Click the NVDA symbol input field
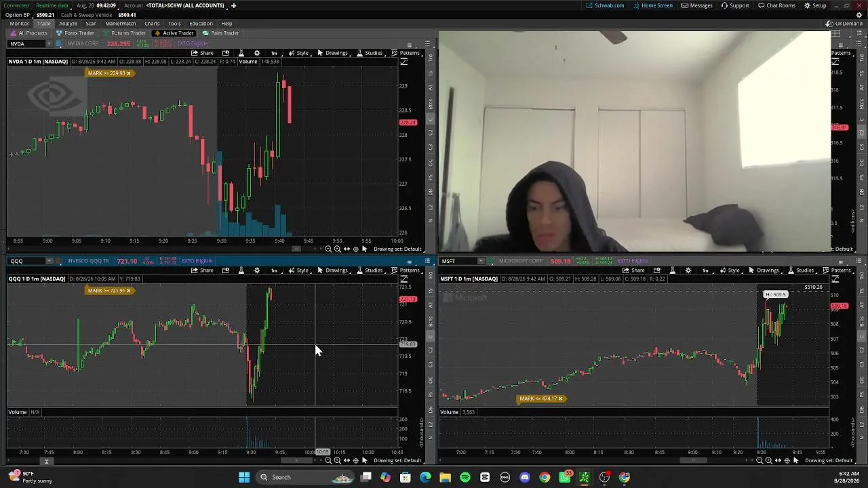The height and width of the screenshot is (488, 868). pyautogui.click(x=26, y=43)
